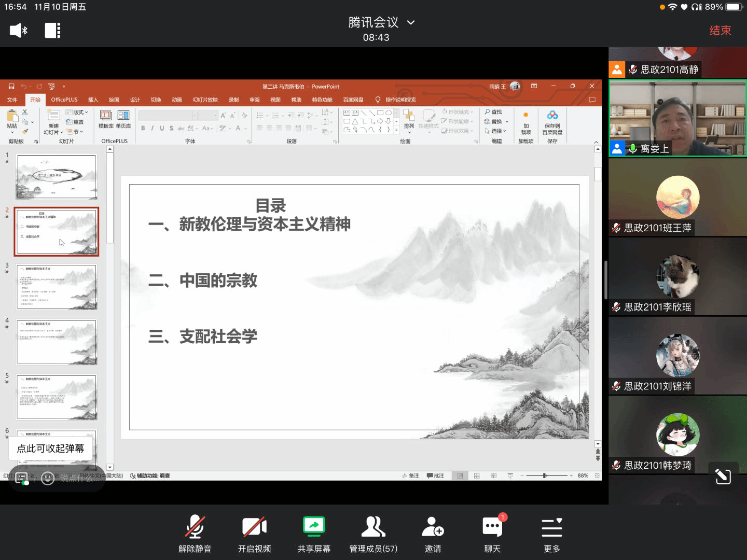Toggle the danmaku switch icon at bottom-left
The height and width of the screenshot is (560, 747).
(22, 479)
